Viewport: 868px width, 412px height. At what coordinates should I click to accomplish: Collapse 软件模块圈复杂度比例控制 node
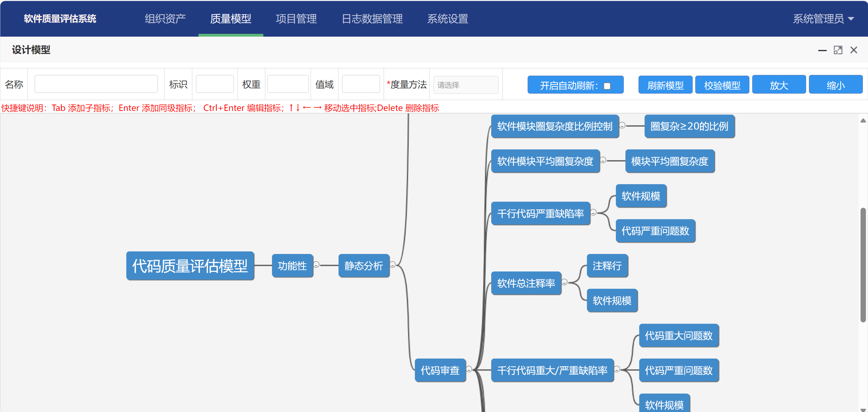[x=622, y=125]
